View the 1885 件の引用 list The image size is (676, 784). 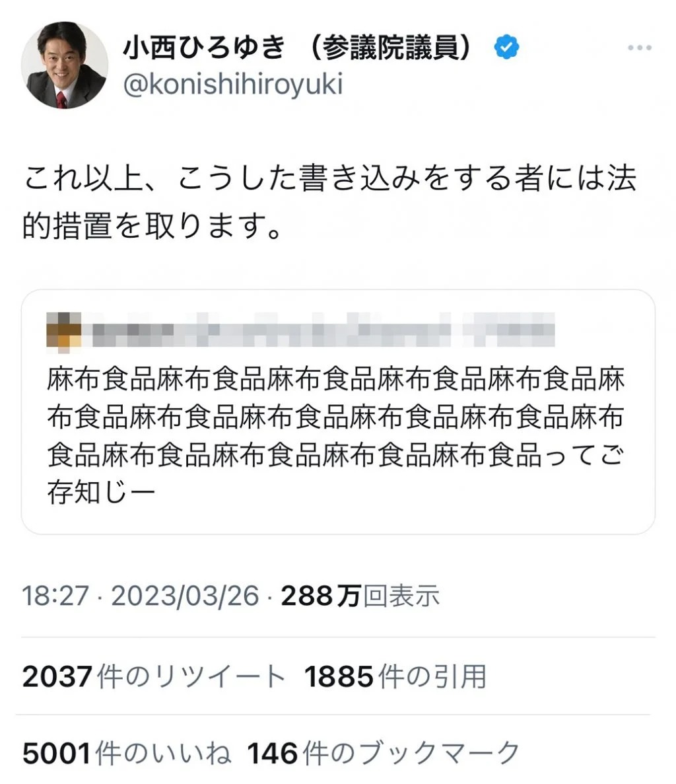tap(395, 676)
